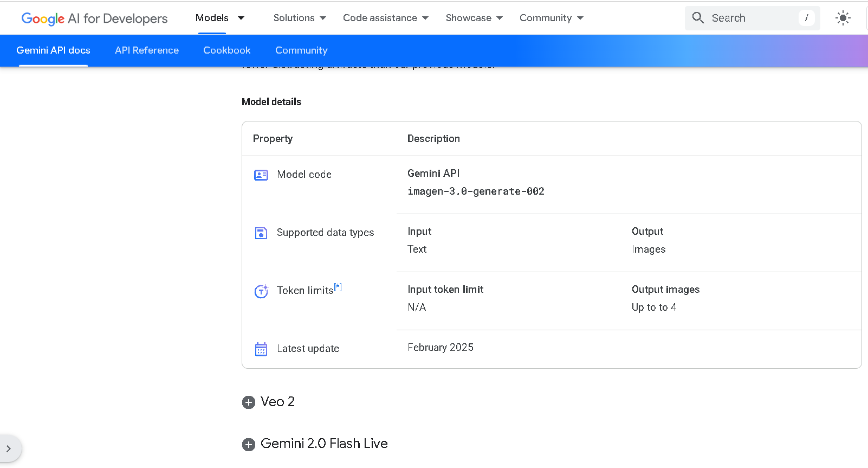868x468 pixels.
Task: Open the Solutions dropdown menu
Action: pos(300,18)
